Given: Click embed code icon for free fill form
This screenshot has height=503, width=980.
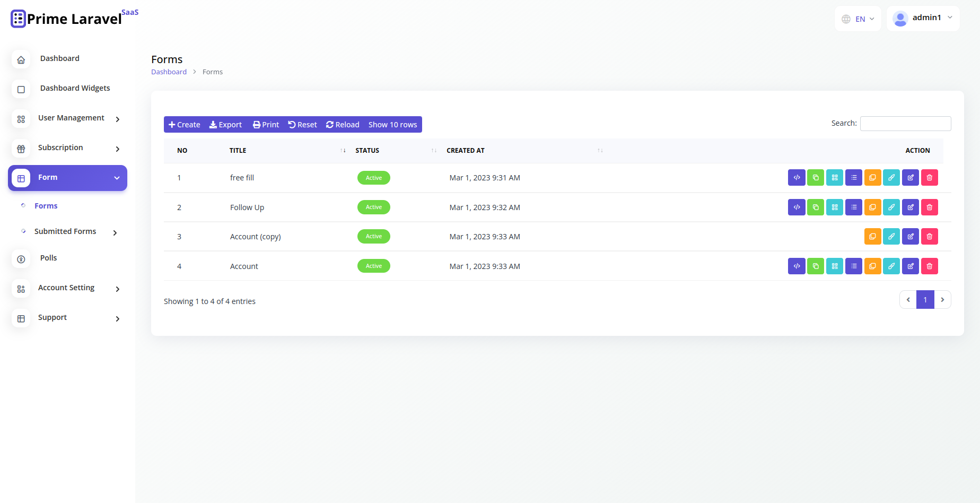Looking at the screenshot, I should pyautogui.click(x=797, y=178).
